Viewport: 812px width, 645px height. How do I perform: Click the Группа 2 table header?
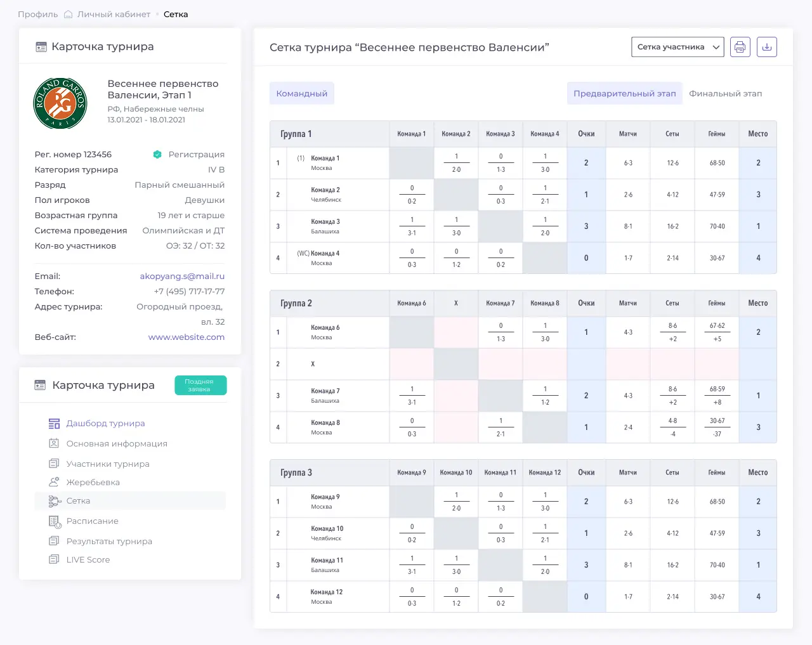click(x=296, y=303)
